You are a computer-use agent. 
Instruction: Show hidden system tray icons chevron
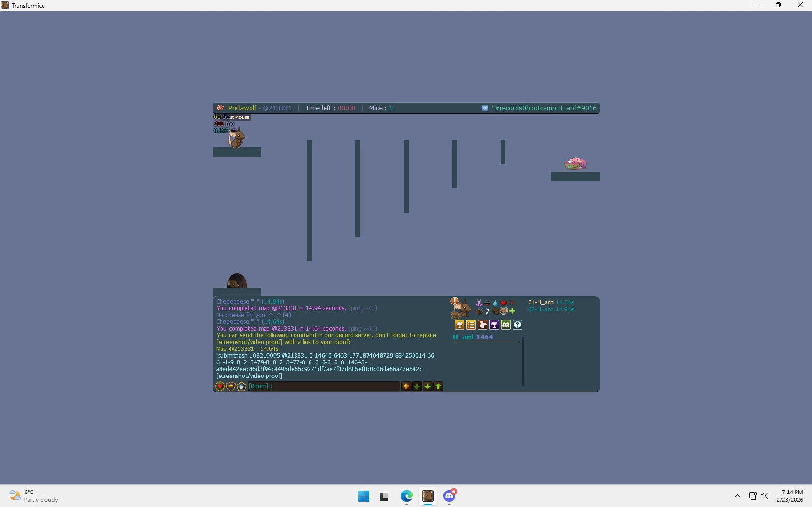pos(737,496)
